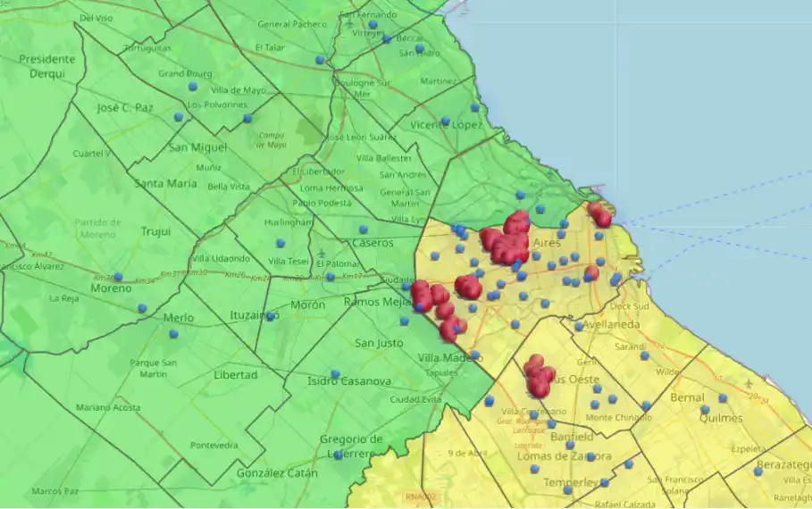Select the blue marker above Berazategui
This screenshot has height=509, width=812.
(x=758, y=471)
